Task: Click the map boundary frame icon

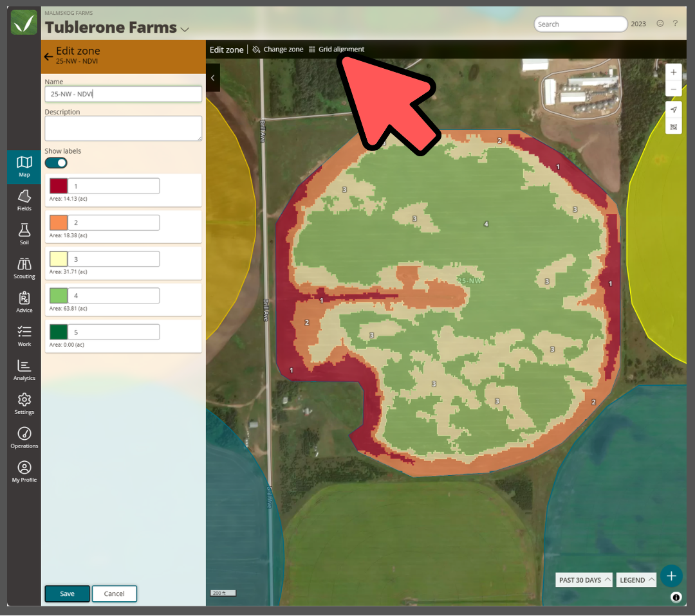Action: 673,127
